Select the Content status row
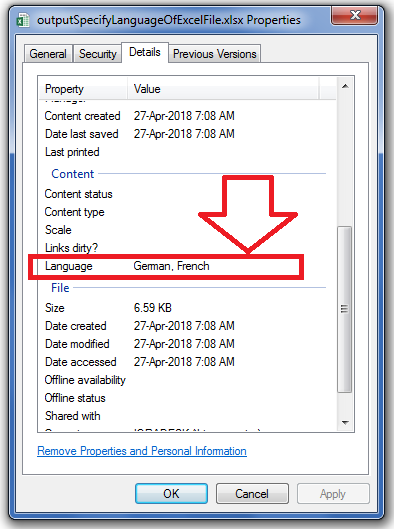 185,194
